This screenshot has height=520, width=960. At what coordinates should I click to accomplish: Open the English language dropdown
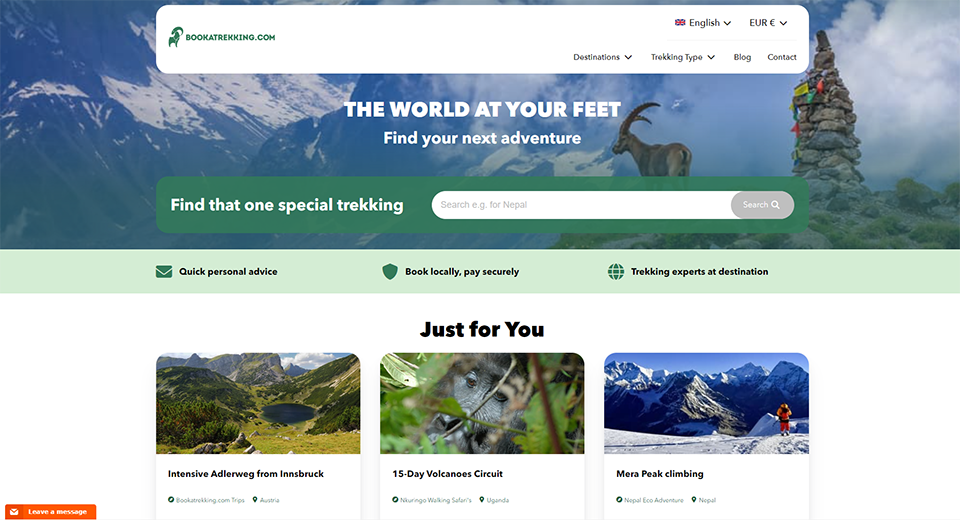[x=703, y=23]
